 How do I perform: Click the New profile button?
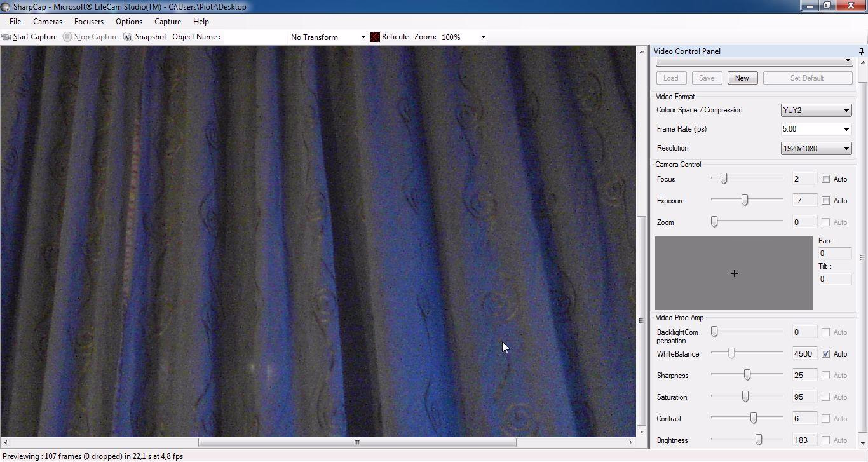(742, 78)
